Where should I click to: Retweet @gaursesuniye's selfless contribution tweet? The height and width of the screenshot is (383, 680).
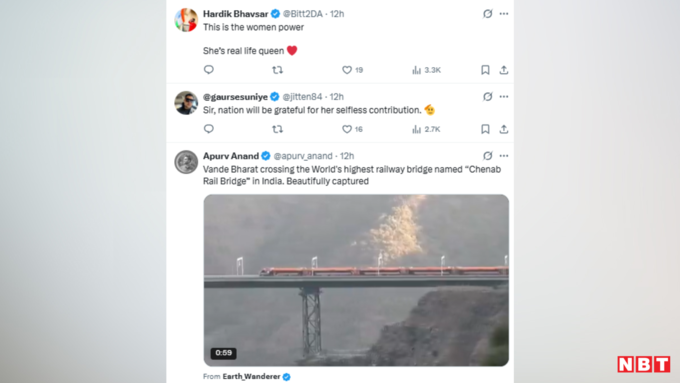(278, 129)
